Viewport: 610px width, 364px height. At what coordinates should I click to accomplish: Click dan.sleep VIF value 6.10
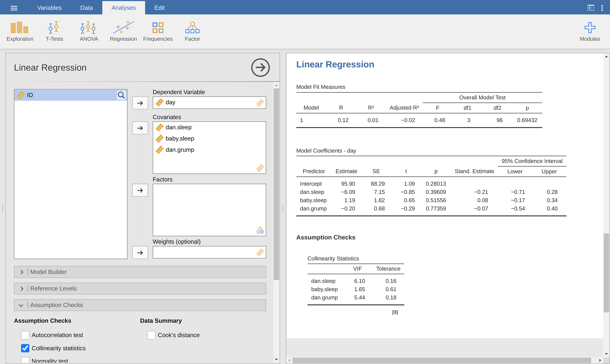click(x=359, y=281)
